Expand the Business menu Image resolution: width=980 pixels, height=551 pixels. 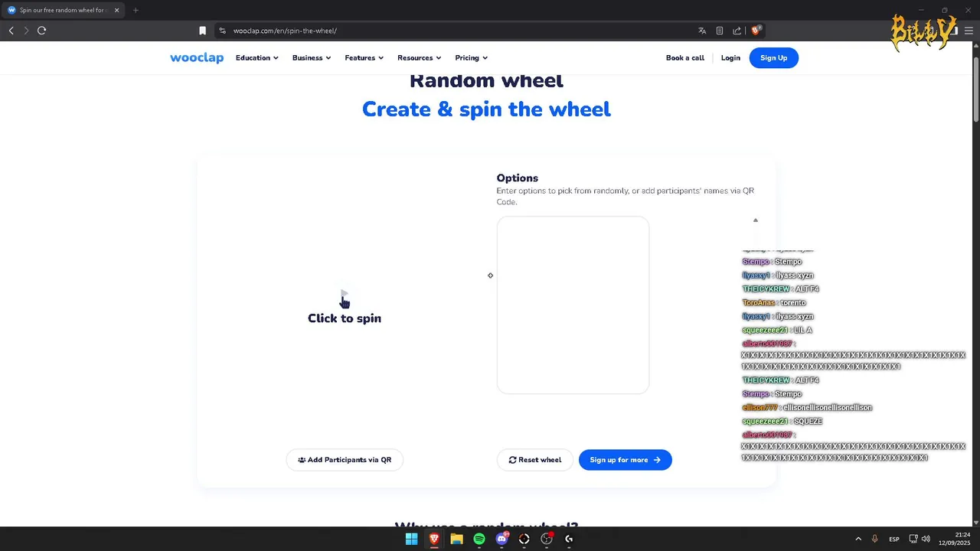point(312,57)
